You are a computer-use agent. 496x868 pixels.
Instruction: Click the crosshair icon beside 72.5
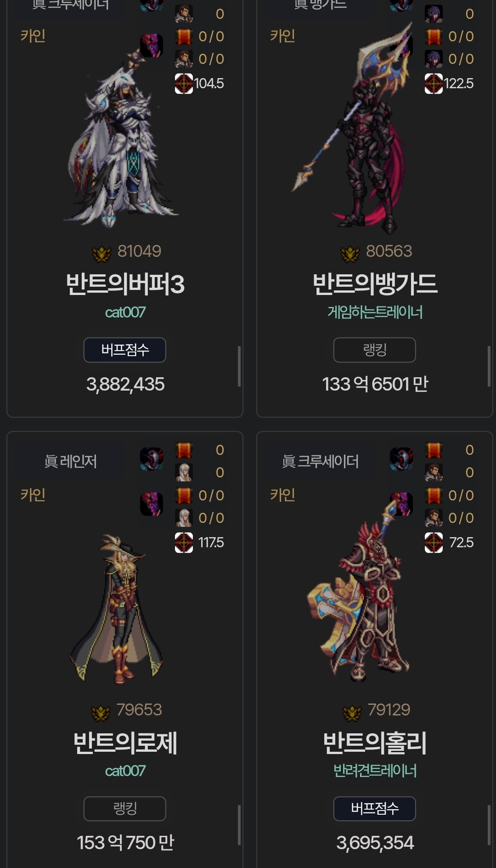click(x=434, y=543)
